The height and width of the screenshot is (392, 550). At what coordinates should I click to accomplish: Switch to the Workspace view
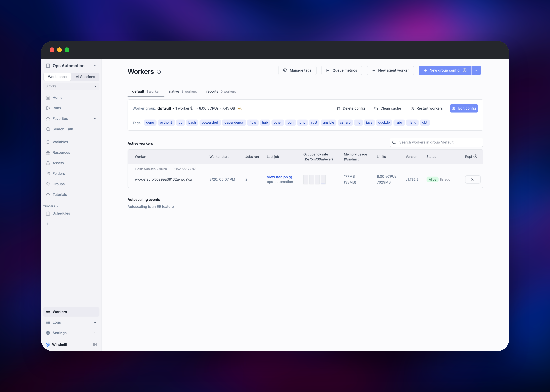tap(57, 77)
